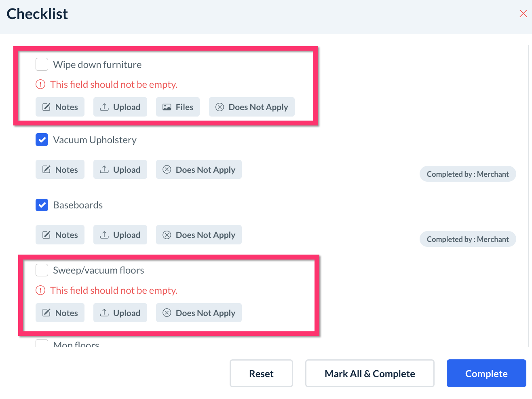
Task: Upload a file for Vacuum Upholstery
Action: 120,170
